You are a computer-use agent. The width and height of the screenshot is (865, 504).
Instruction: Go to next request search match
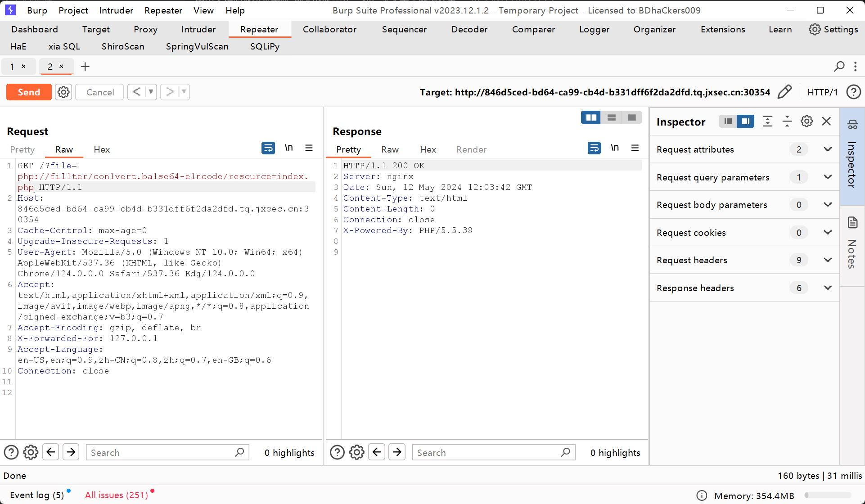[71, 452]
